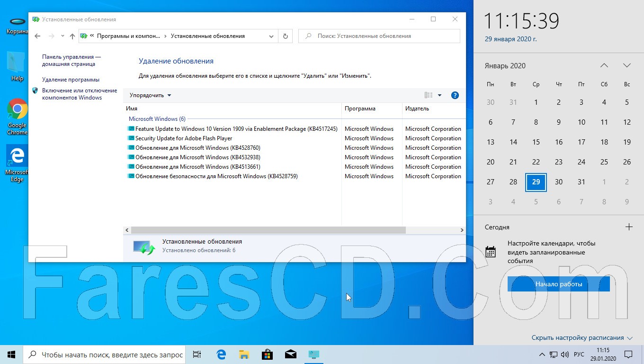The image size is (644, 364).
Task: Click the Up one level arrow
Action: tap(72, 36)
